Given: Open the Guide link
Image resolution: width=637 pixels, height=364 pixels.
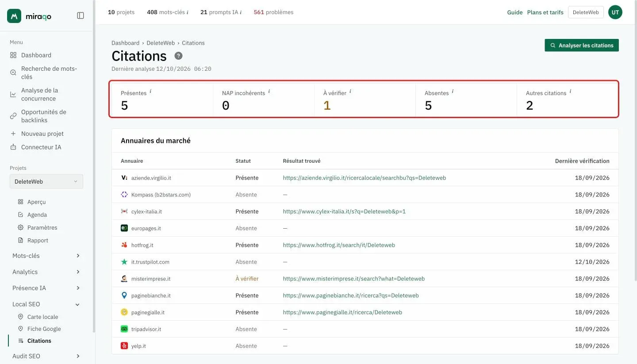Looking at the screenshot, I should tap(515, 12).
